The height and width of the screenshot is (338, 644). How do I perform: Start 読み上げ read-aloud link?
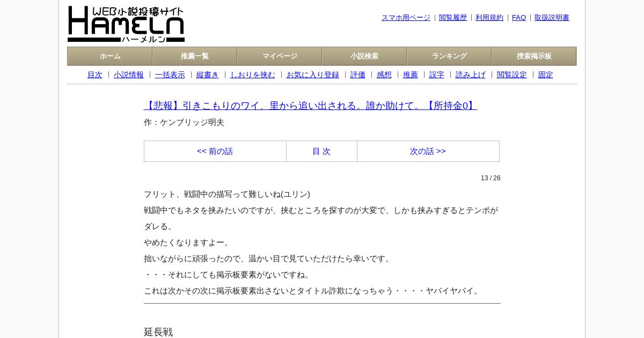[471, 75]
